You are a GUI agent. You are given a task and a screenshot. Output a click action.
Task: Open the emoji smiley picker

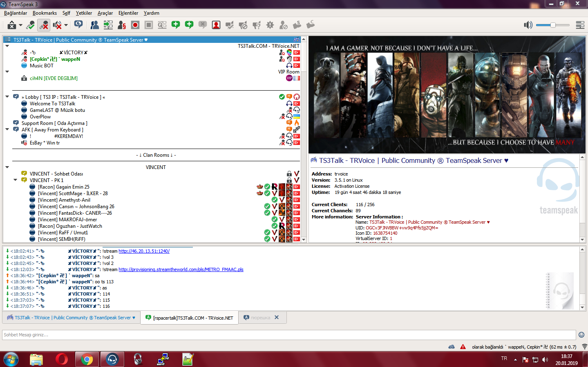point(581,335)
